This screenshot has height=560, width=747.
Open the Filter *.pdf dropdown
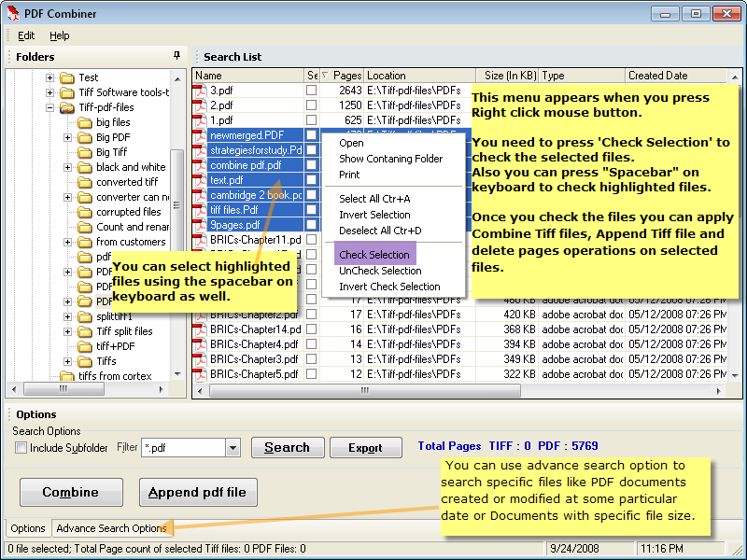[x=233, y=448]
